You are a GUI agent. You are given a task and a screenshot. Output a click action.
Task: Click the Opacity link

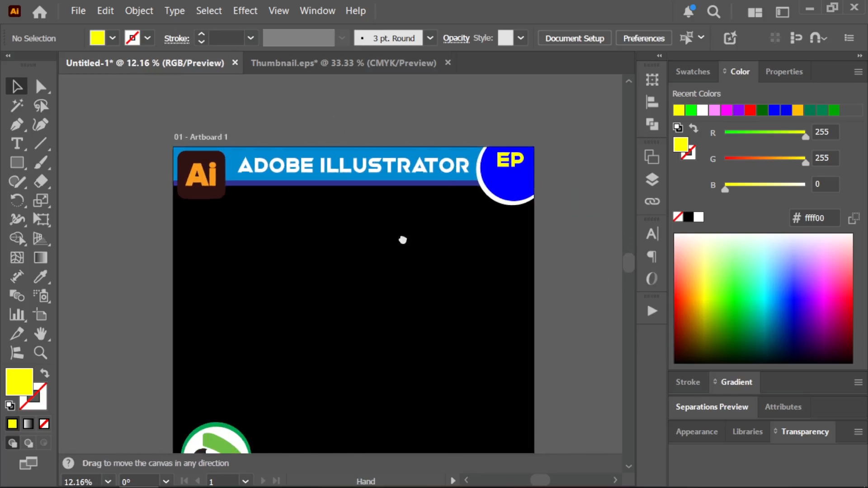point(456,38)
